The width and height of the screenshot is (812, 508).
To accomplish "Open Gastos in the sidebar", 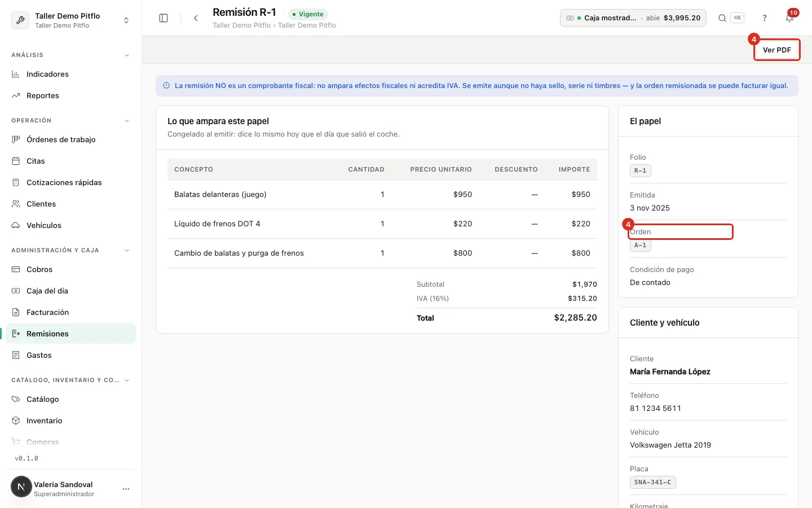I will 71,355.
